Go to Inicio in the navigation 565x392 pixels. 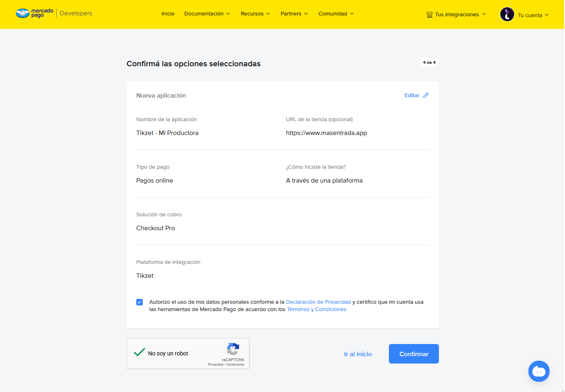coord(168,13)
